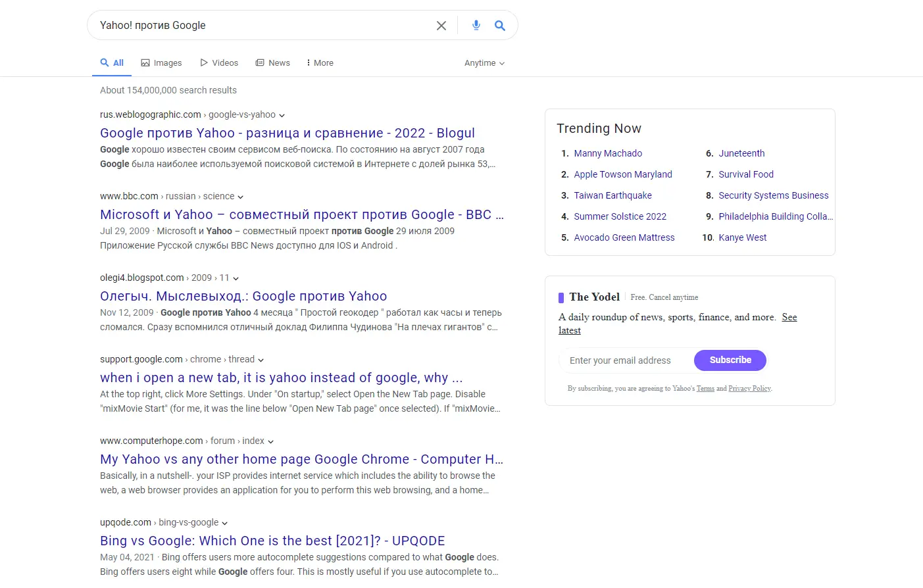
Task: Click the support.google.com result URL
Action: point(177,359)
